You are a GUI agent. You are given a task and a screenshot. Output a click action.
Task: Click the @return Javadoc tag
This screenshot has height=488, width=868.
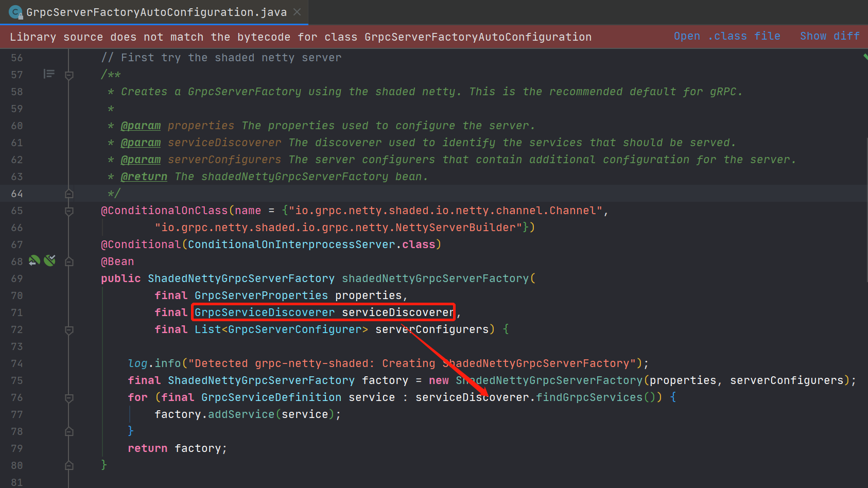[144, 177]
